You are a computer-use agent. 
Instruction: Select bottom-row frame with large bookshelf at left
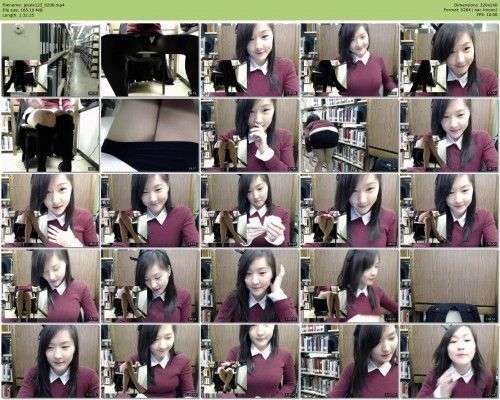pos(349,361)
